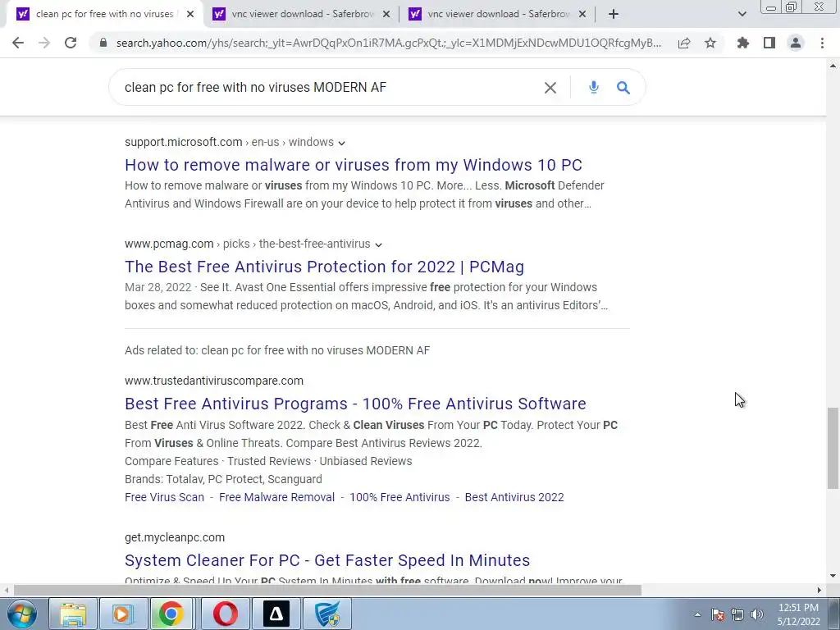This screenshot has height=630, width=840.
Task: Click the 'Best Antivirus 2022' sitelink
Action: [514, 497]
